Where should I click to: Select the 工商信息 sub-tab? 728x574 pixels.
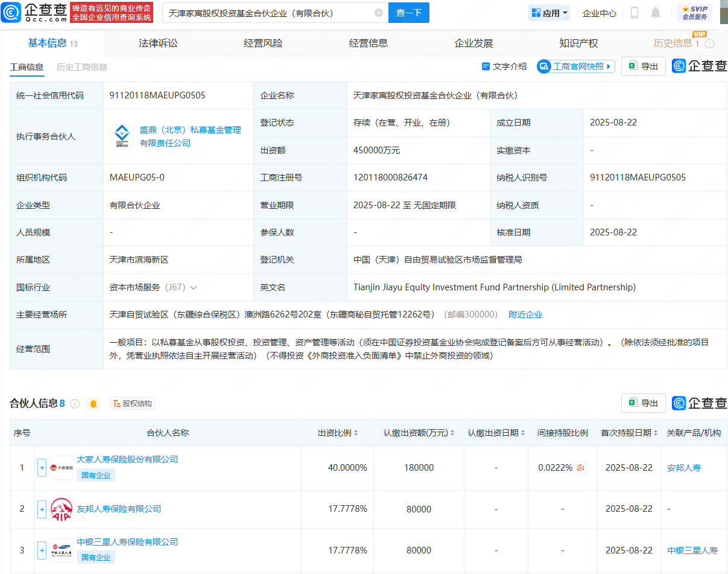(x=27, y=67)
